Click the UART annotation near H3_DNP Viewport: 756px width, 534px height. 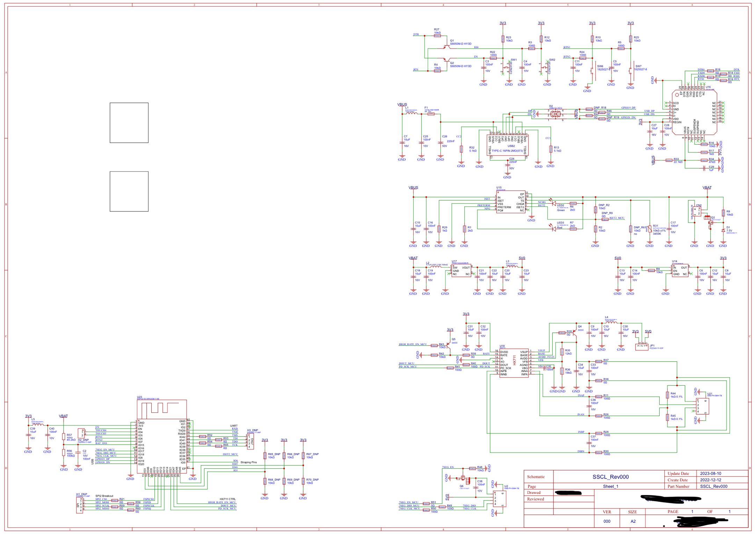(x=234, y=426)
